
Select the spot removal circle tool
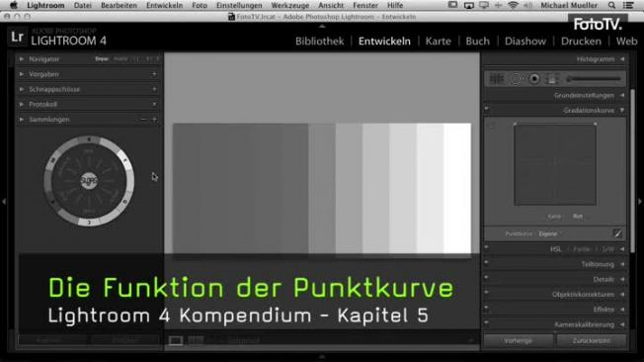tap(516, 78)
